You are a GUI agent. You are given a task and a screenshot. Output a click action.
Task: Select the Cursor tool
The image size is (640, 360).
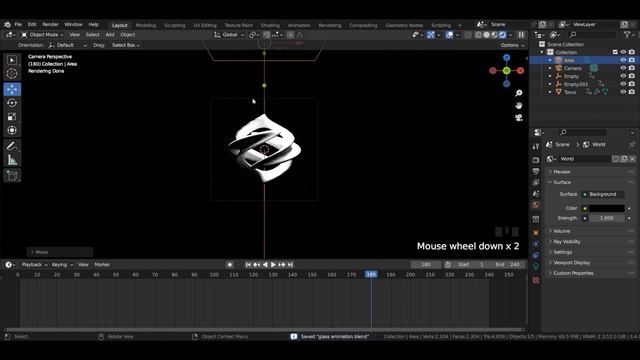coord(12,74)
